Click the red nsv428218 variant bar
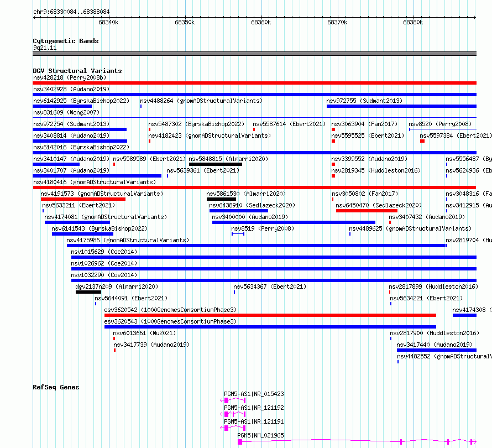 click(254, 83)
